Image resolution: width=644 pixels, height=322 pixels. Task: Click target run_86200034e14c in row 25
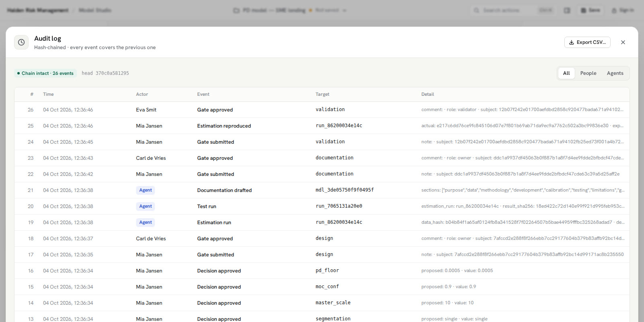pyautogui.click(x=339, y=126)
